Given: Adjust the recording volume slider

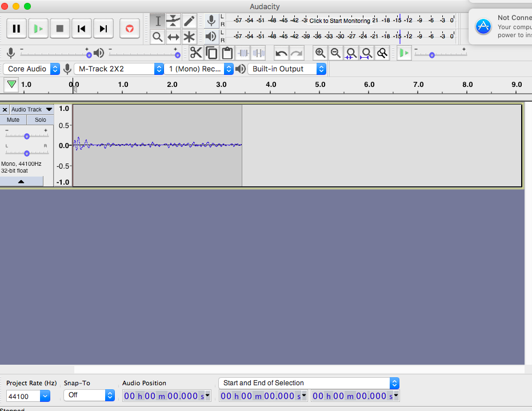Looking at the screenshot, I should pyautogui.click(x=55, y=54).
